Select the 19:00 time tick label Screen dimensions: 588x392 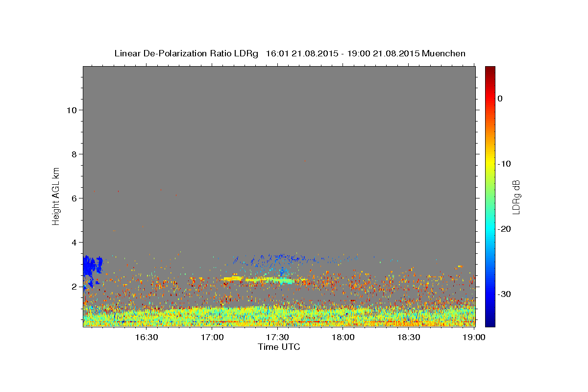pos(474,337)
